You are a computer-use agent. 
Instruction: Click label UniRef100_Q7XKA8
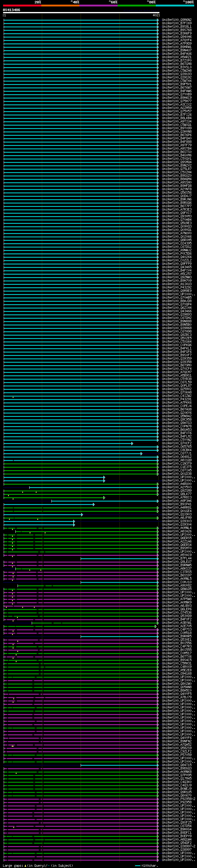tap(177, 393)
